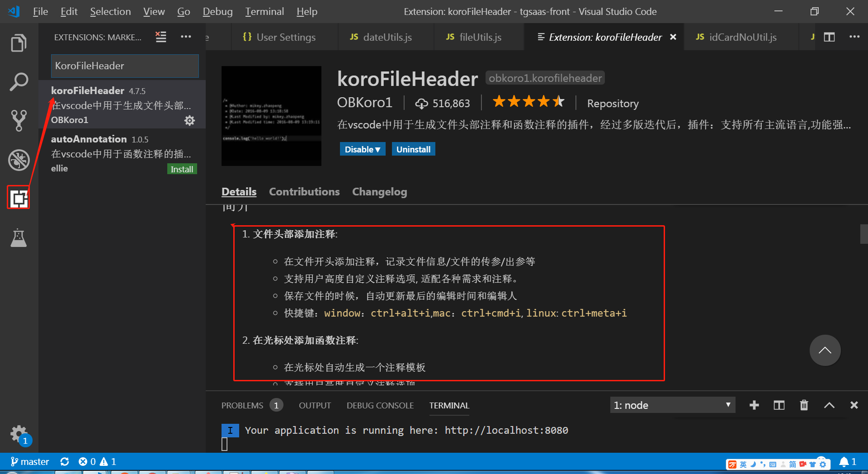The image size is (868, 474).
Task: Toggle the notifications bell in status bar
Action: [x=846, y=461]
